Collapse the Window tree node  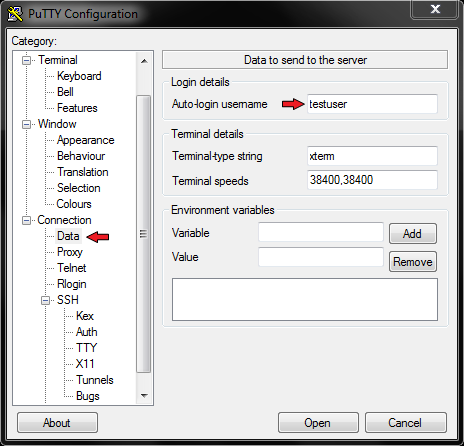pos(26,124)
